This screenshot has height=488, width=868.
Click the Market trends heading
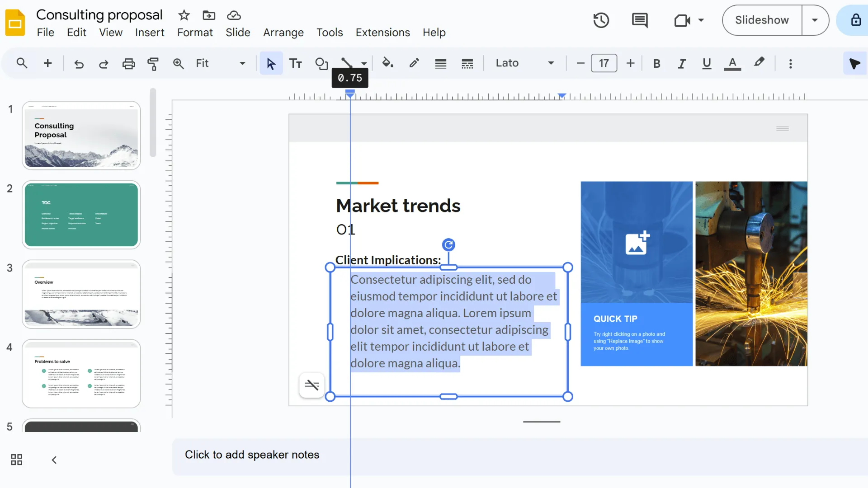398,206
